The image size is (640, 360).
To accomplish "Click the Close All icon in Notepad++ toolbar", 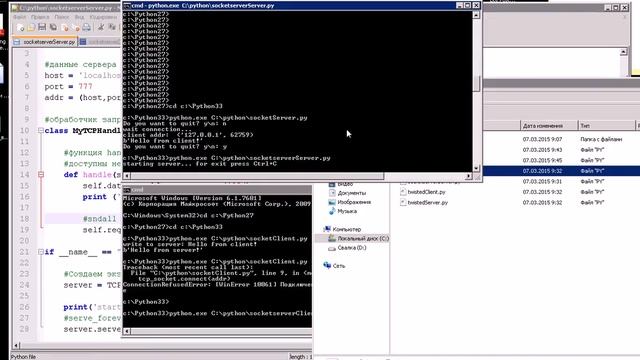I will coord(76,28).
